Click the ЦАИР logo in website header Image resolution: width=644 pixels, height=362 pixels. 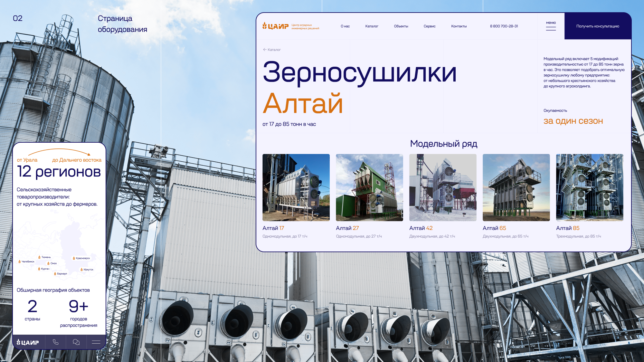pos(275,26)
